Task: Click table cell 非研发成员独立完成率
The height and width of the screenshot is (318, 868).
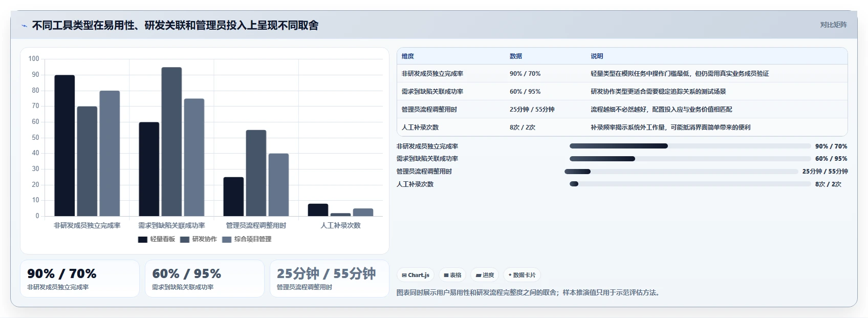Action: (x=432, y=74)
